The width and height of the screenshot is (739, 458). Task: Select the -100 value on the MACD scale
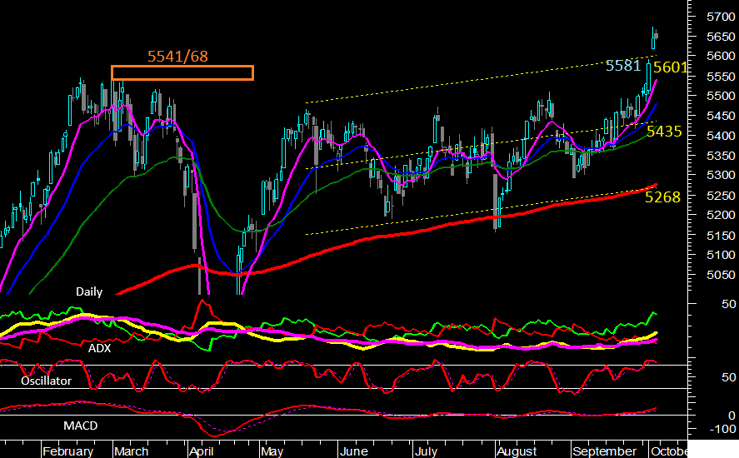tap(712, 430)
